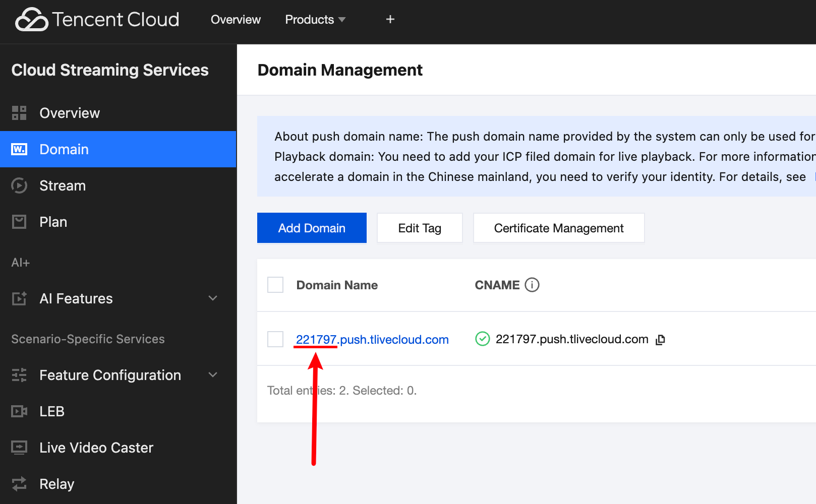Open the Products dropdown menu
The width and height of the screenshot is (816, 504).
tap(315, 20)
